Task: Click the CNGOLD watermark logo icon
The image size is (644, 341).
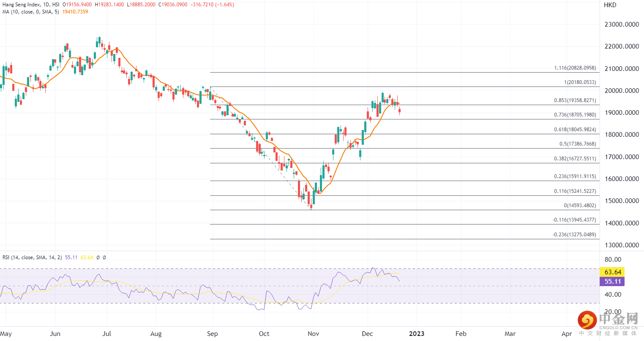Action: [x=587, y=321]
